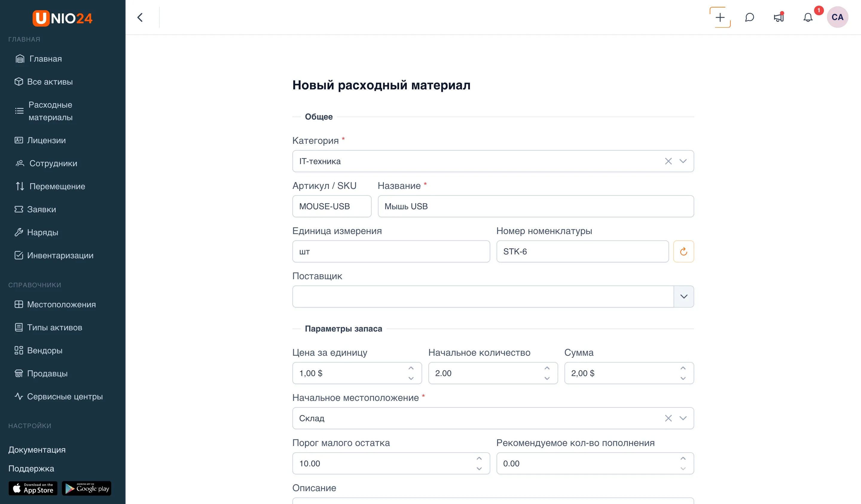Clear the IT-техника category selection

click(668, 161)
